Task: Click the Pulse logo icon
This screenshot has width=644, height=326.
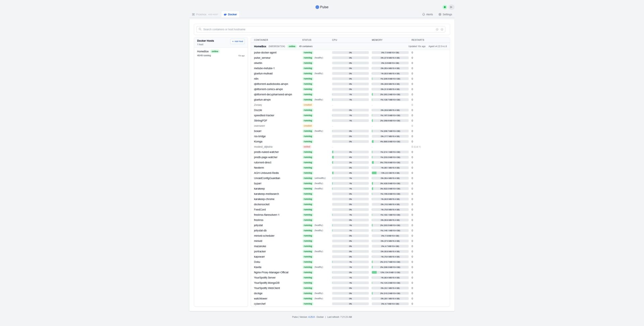Action: point(317,7)
